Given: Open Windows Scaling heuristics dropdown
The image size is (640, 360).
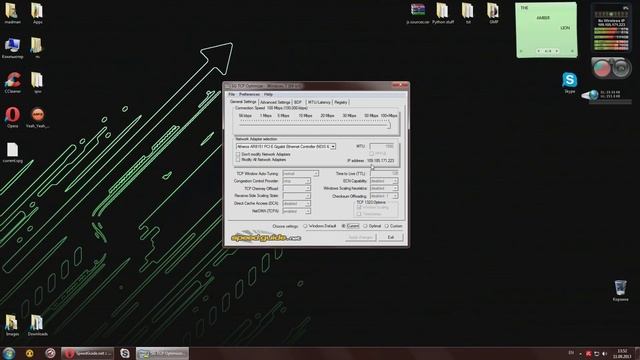Looking at the screenshot, I should pos(395,188).
